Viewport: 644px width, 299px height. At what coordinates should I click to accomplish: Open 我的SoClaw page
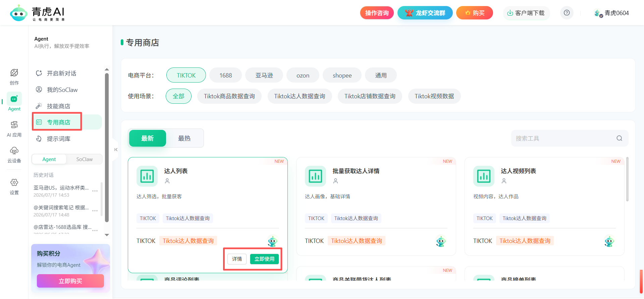[67, 90]
